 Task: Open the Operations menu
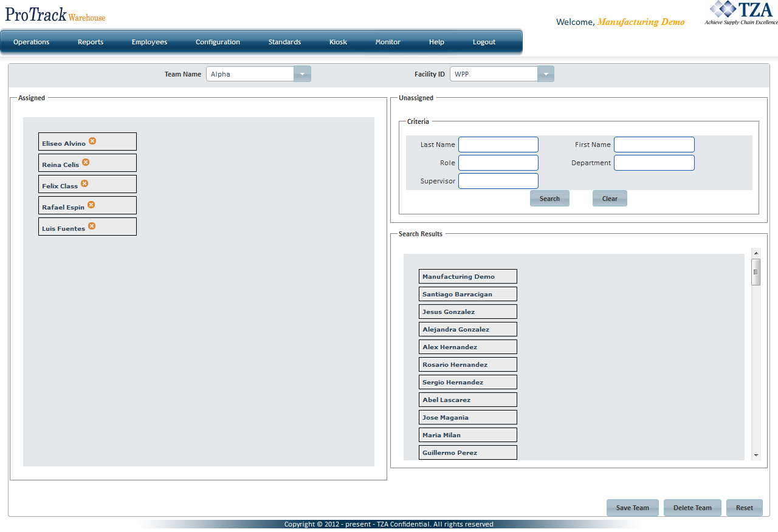point(32,43)
